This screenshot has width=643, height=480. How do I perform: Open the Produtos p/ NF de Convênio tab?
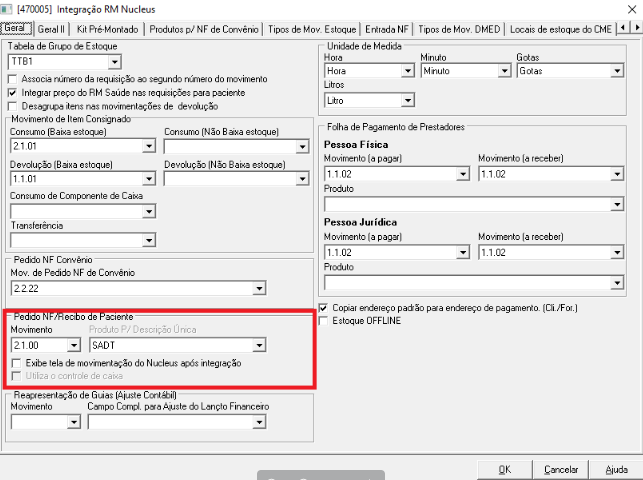click(204, 29)
